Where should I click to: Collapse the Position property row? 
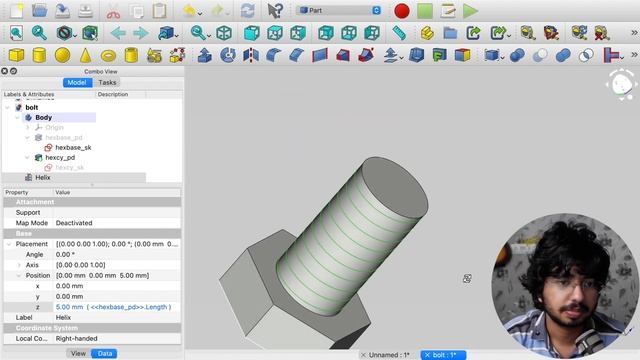(19, 276)
